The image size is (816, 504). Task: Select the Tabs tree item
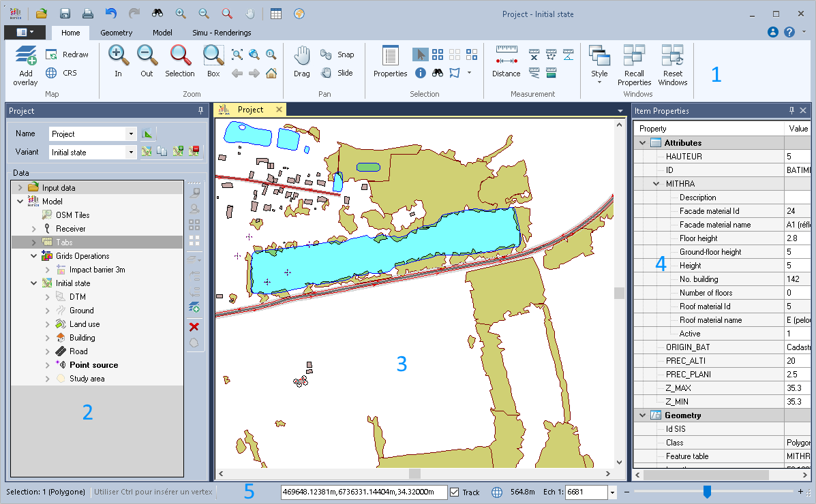coord(64,242)
